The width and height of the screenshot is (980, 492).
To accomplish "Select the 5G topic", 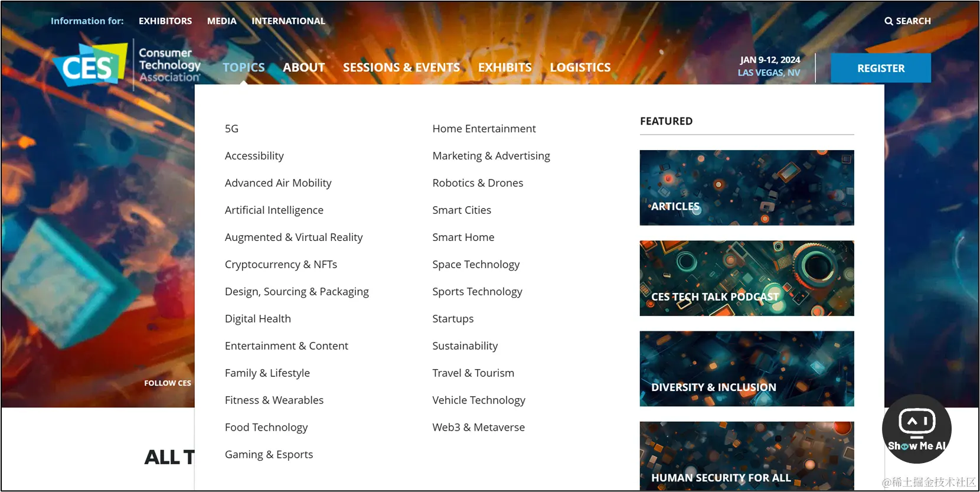I will pyautogui.click(x=231, y=129).
